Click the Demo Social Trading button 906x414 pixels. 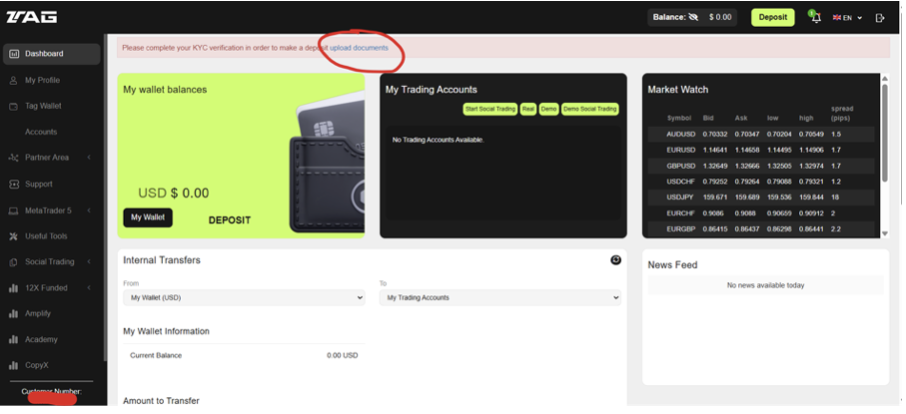tap(590, 109)
